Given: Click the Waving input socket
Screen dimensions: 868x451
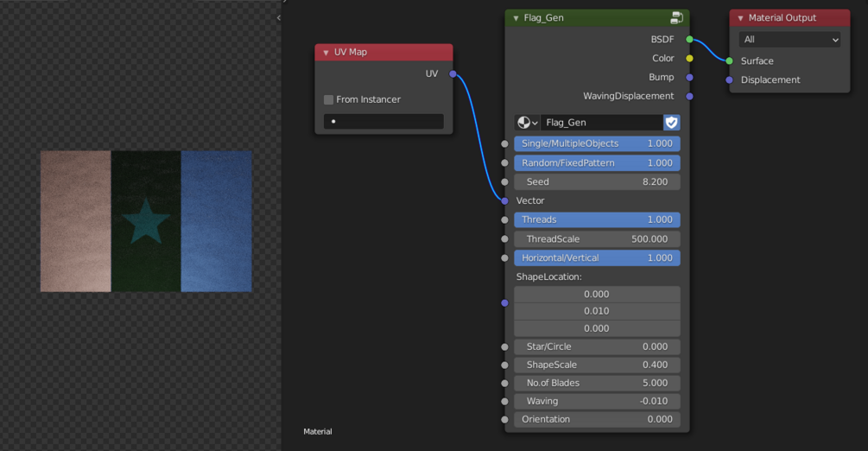Looking at the screenshot, I should 504,401.
